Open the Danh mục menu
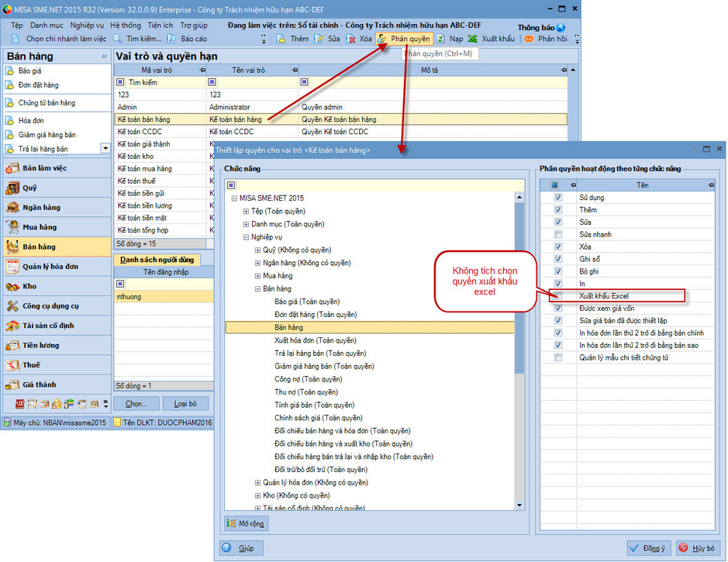 click(x=47, y=26)
